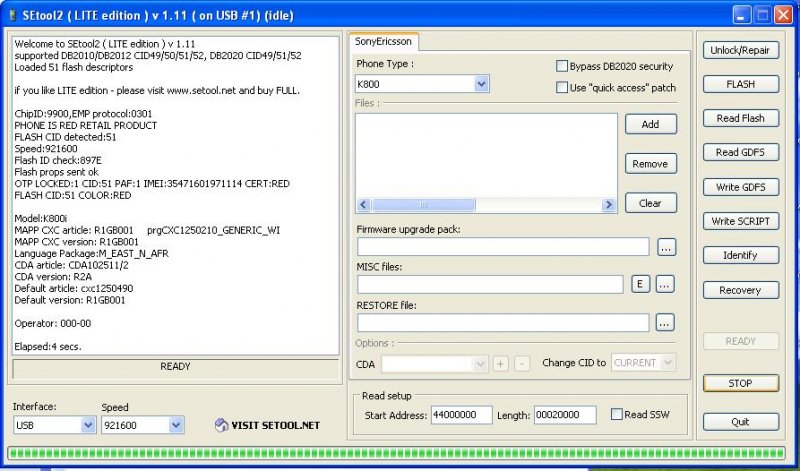Image resolution: width=800 pixels, height=471 pixels.
Task: Clear the Files list
Action: pyautogui.click(x=651, y=203)
